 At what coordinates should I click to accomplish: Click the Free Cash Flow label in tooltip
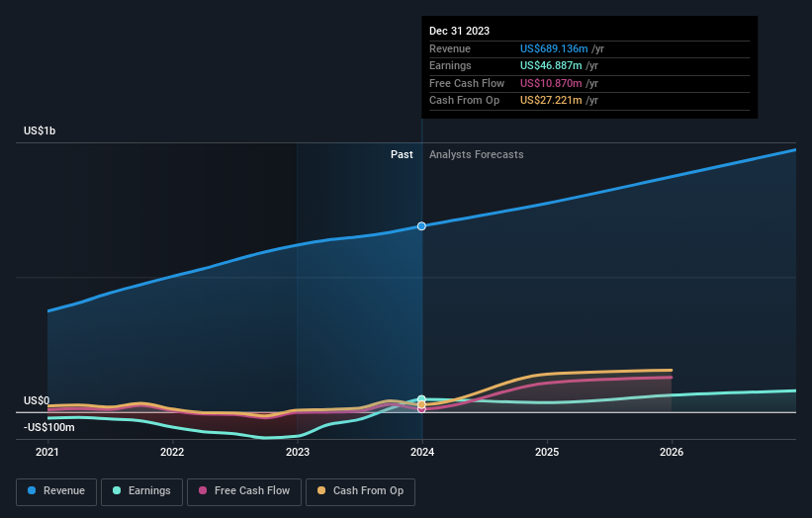tap(467, 83)
